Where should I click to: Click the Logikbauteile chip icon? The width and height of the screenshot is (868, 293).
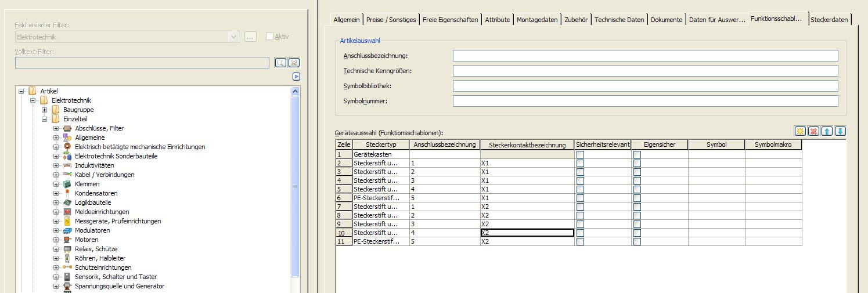(x=67, y=202)
